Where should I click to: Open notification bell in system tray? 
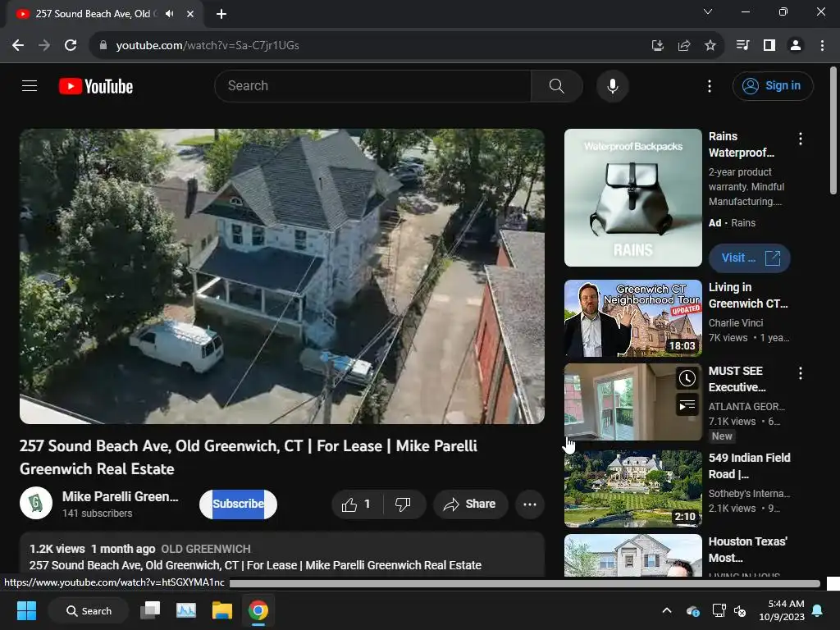click(818, 610)
